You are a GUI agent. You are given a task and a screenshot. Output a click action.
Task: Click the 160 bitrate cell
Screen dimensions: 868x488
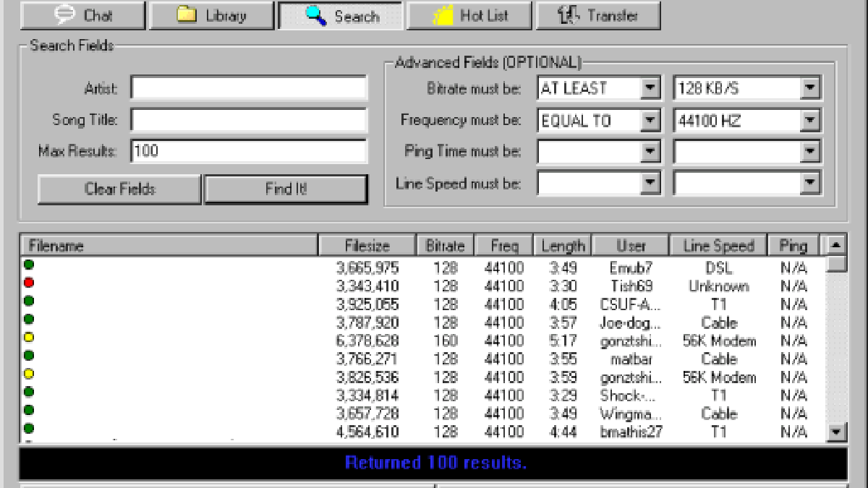tap(446, 341)
